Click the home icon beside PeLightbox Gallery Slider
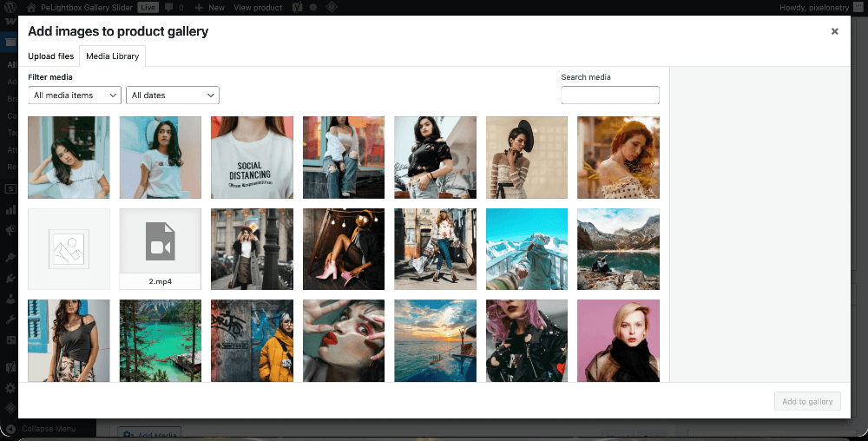Image resolution: width=868 pixels, height=441 pixels. [x=31, y=7]
